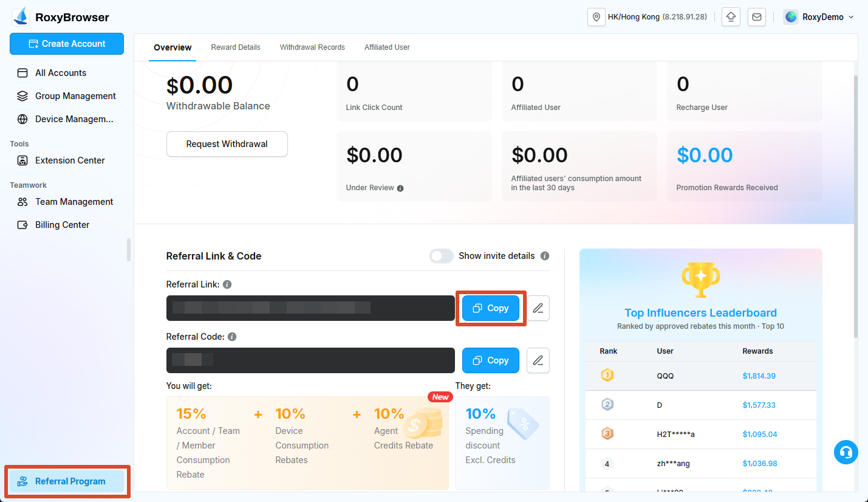Open Team Management in the sidebar
This screenshot has width=868, height=502.
click(x=67, y=202)
